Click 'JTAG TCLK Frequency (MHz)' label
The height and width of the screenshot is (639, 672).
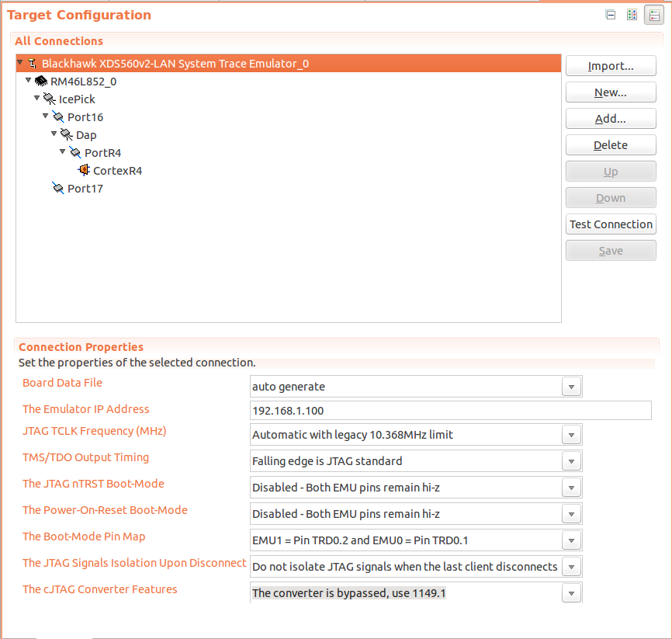95,431
